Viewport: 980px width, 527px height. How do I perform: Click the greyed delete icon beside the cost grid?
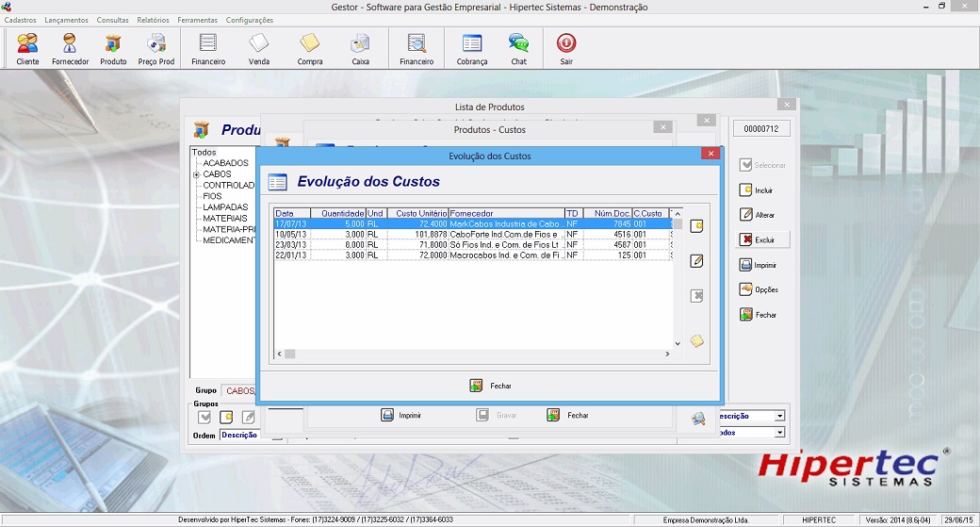pos(696,296)
